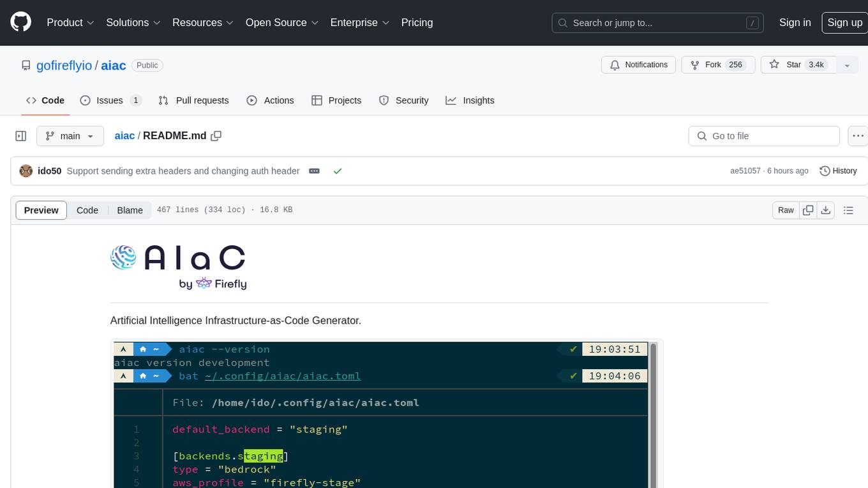Switch to the Actions tab
The image size is (868, 488).
pos(270,100)
